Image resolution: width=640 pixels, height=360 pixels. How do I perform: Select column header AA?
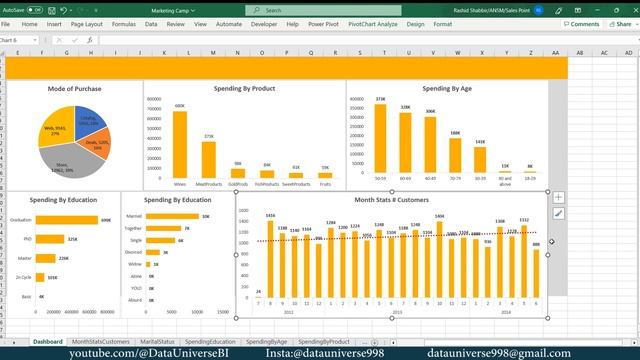tap(555, 53)
